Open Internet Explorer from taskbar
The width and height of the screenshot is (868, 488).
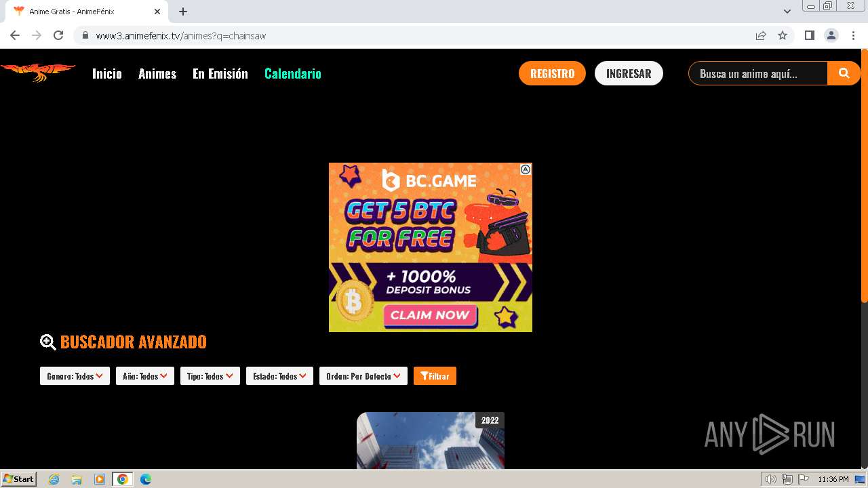pos(54,479)
